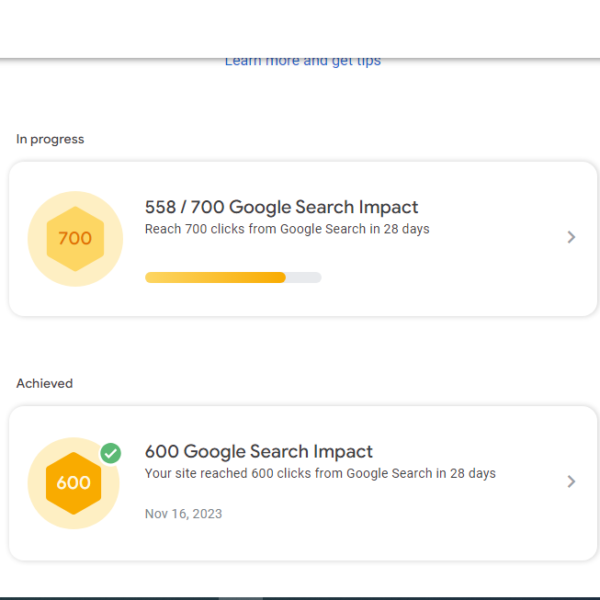
Task: Click 'Reach 700 clicks from Google Search' text
Action: pyautogui.click(x=287, y=229)
